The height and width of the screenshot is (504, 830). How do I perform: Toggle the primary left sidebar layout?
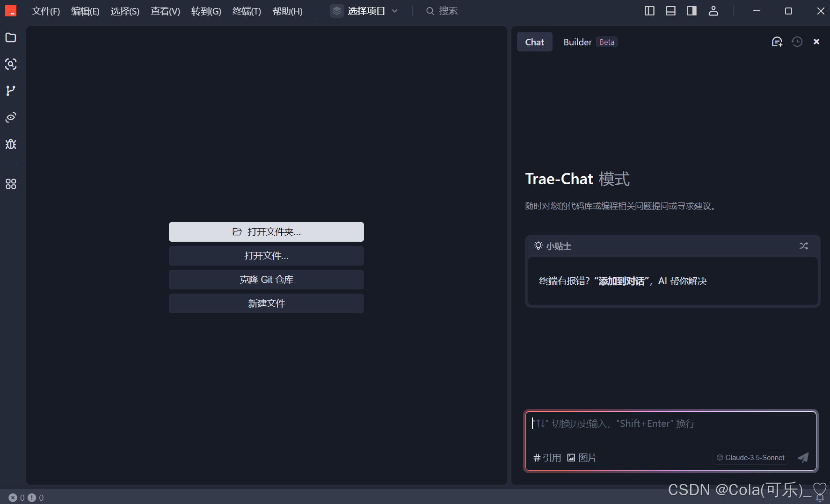(x=649, y=11)
